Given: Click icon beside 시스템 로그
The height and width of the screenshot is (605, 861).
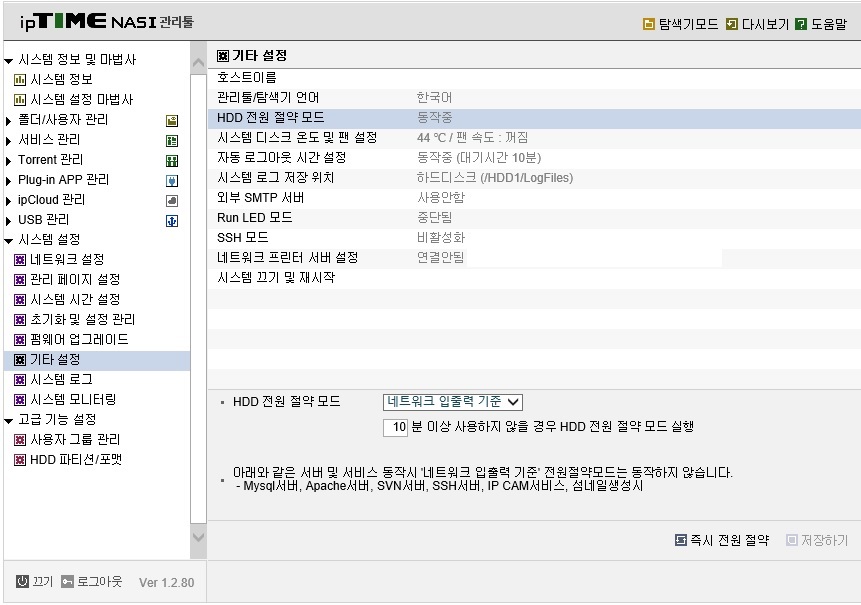Looking at the screenshot, I should pyautogui.click(x=20, y=380).
